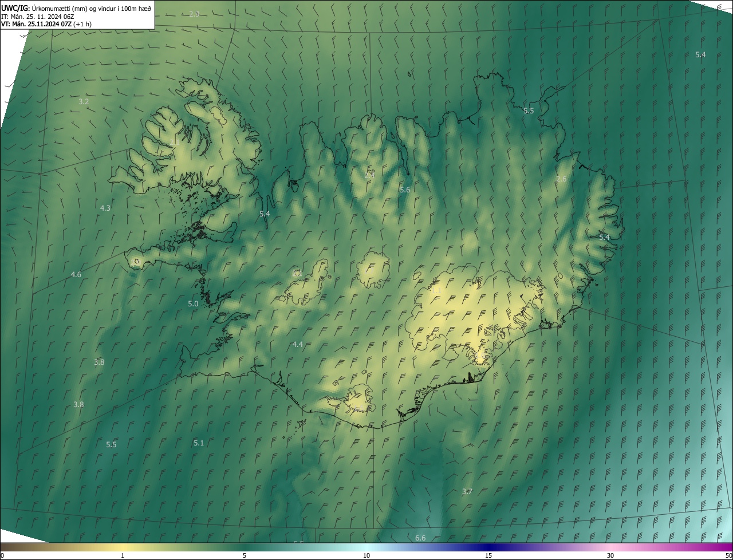The image size is (733, 560).
Task: Click the color bar tick label 15
Action: tap(488, 556)
